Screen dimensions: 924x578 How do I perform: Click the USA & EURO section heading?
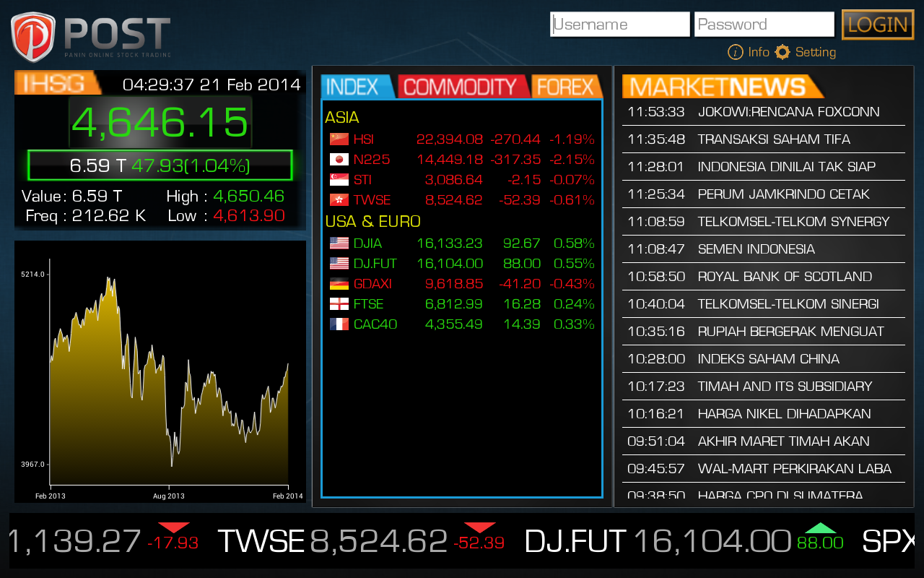373,221
